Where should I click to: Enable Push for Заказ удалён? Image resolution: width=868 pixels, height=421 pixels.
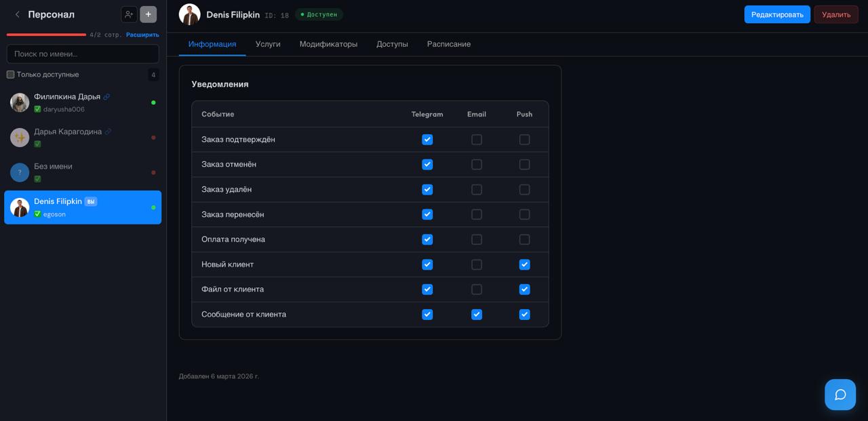click(524, 190)
